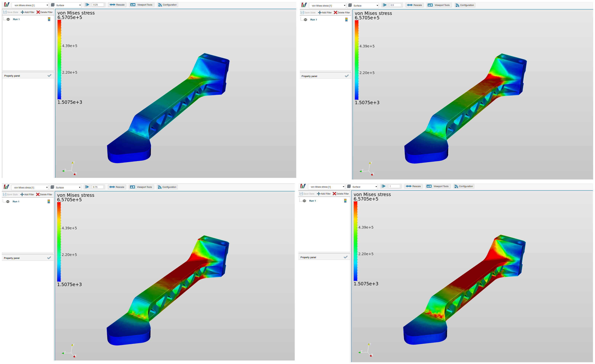595x364 pixels.
Task: Click Run 1 color swatch in time 1 panel
Action: tap(345, 201)
